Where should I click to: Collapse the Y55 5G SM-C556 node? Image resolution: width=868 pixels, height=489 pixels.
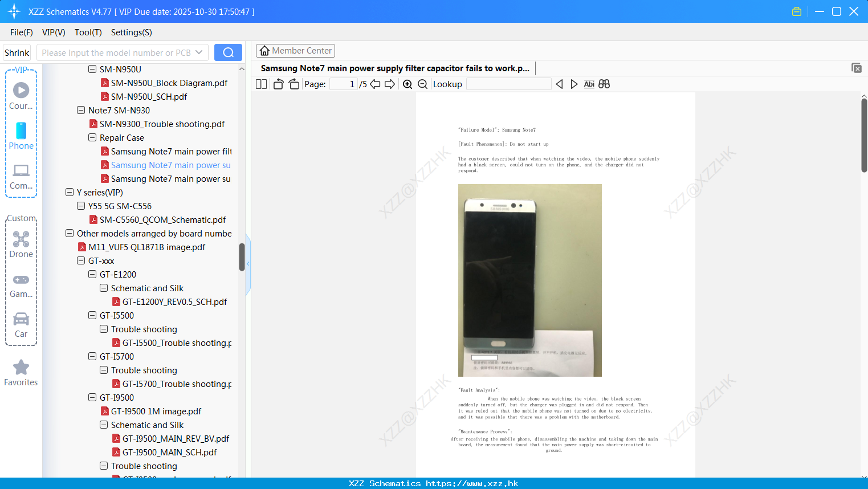tap(81, 206)
